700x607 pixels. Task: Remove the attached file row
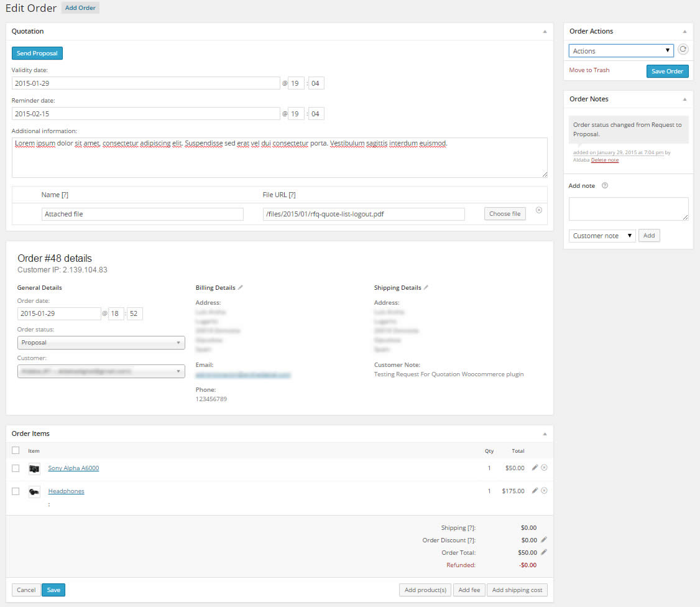[x=538, y=210]
